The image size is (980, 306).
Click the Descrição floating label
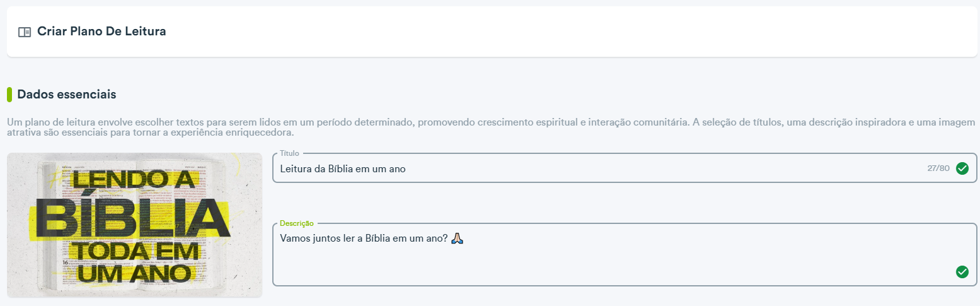coord(297,223)
